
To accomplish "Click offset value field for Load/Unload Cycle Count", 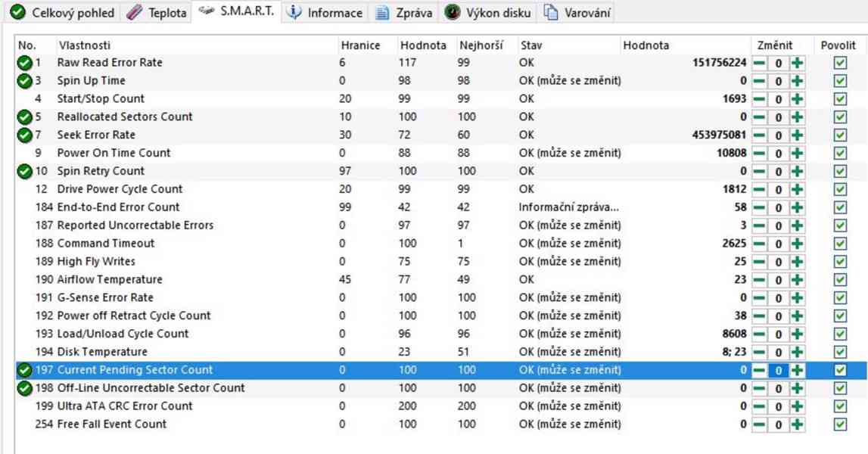I will (x=778, y=334).
